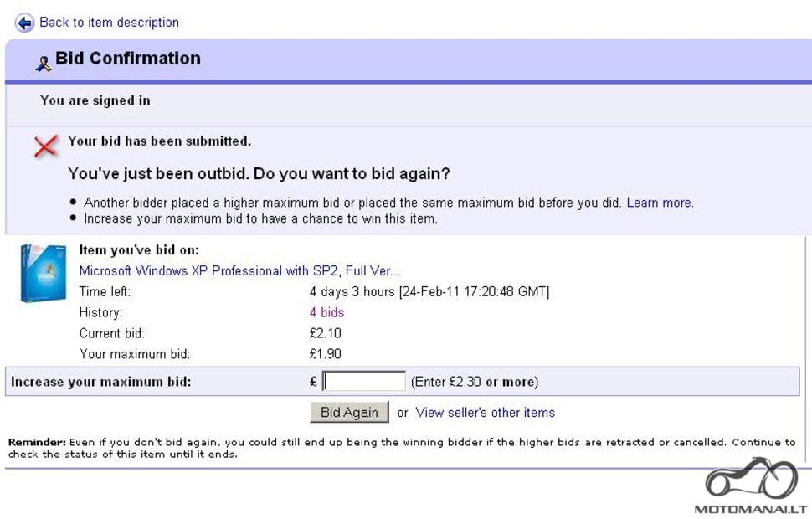Open the Back to item description link
The width and height of the screenshot is (812, 519).
110,23
